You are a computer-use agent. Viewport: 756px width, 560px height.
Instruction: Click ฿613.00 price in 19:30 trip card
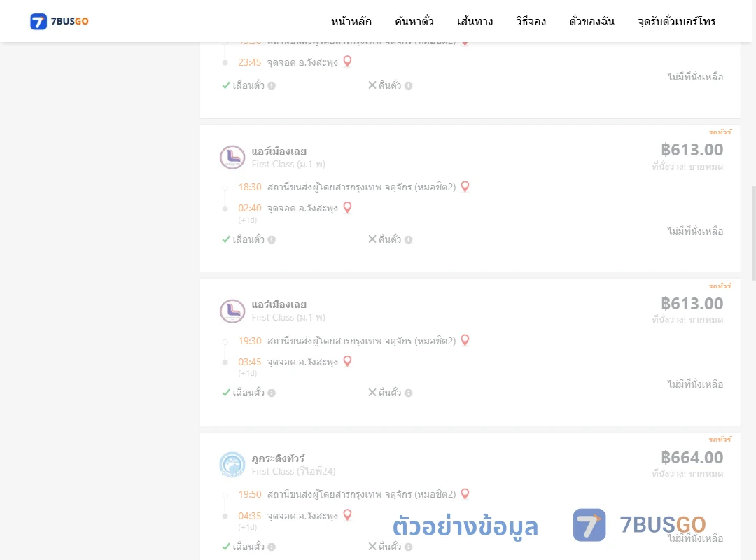click(692, 303)
